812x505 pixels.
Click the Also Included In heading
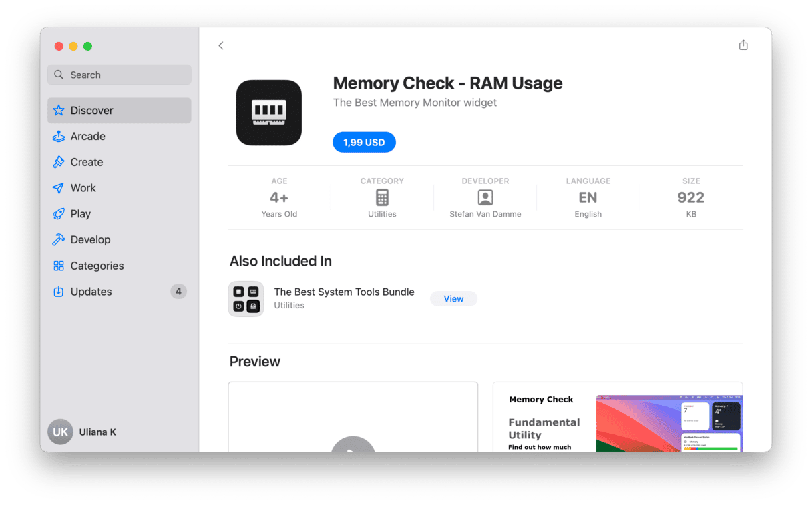coord(280,261)
